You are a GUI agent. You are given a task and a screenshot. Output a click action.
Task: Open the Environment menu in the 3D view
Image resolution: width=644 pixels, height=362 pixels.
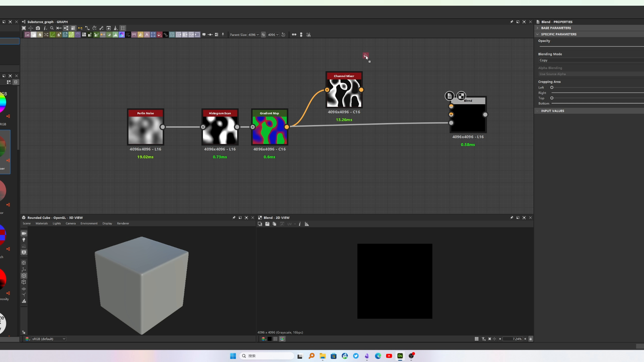(89, 223)
